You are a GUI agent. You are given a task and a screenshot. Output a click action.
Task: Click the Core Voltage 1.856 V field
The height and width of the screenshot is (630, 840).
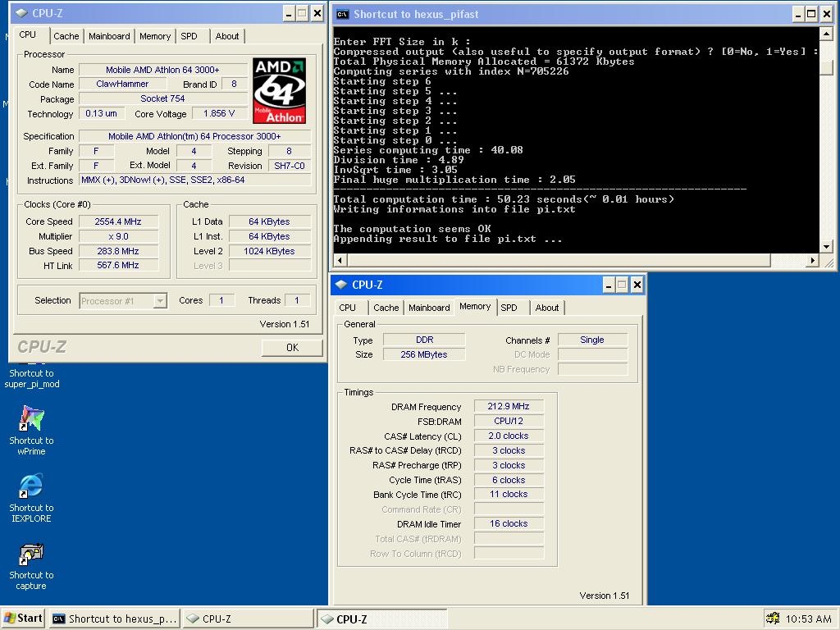coord(219,113)
